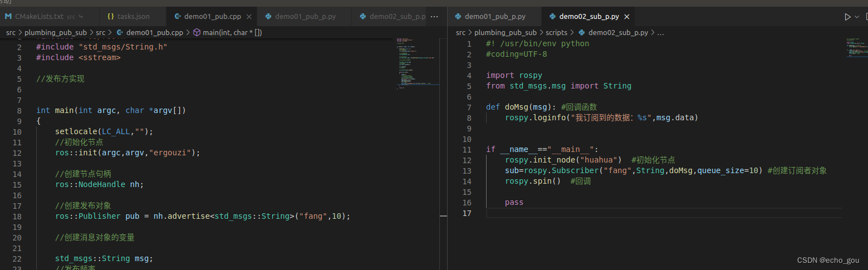Click the 'rospy.loginfo' call line

click(x=601, y=117)
